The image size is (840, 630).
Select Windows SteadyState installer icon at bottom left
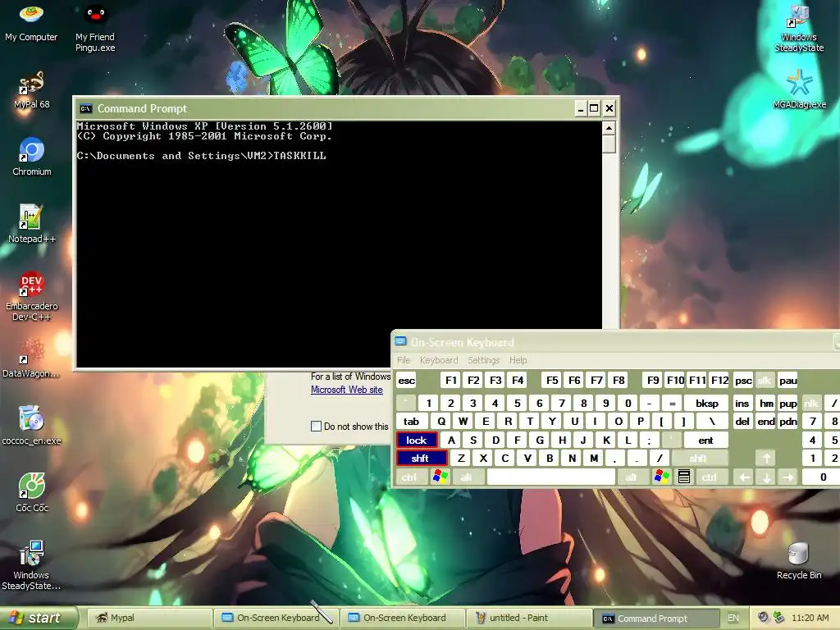[x=31, y=565]
